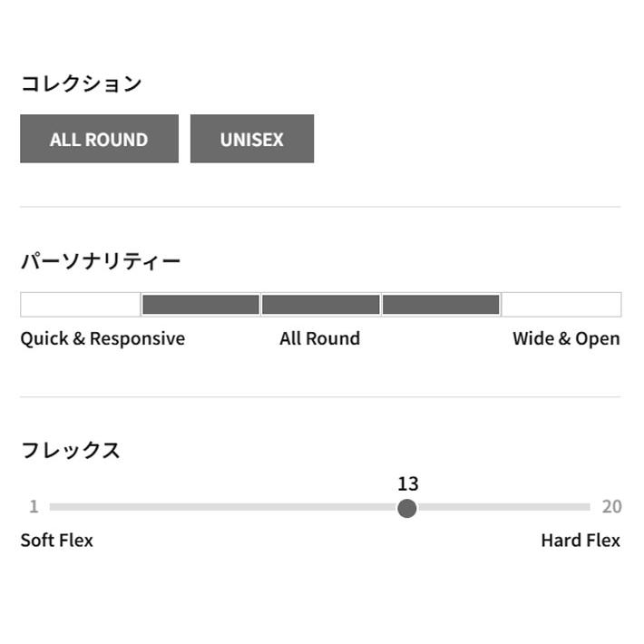Click the middle segment of the personality bar

[320, 305]
